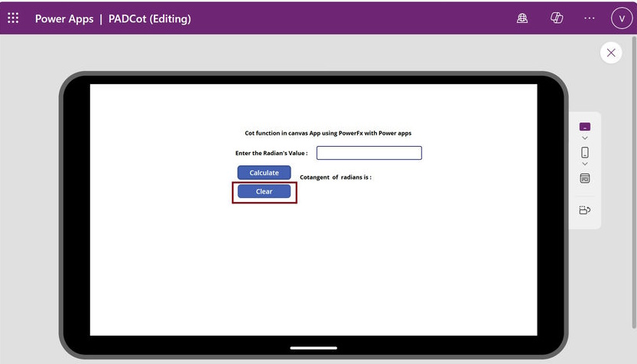Click the Clear button
This screenshot has height=364, width=637.
[x=264, y=191]
